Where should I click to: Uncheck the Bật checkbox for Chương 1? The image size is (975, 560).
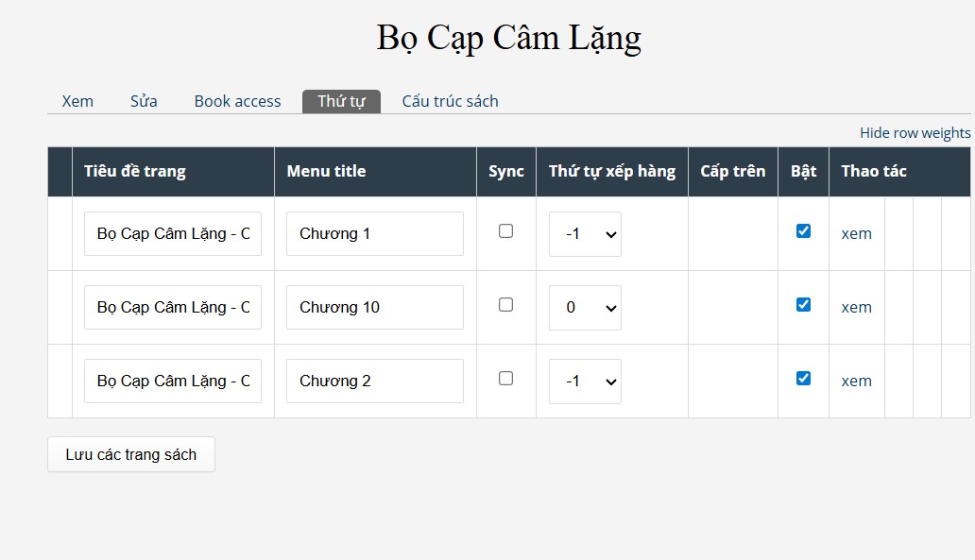pos(803,231)
